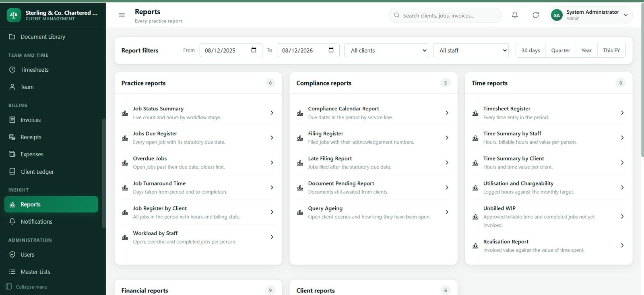
Task: Click the page vertical scrollbar
Action: point(642,81)
